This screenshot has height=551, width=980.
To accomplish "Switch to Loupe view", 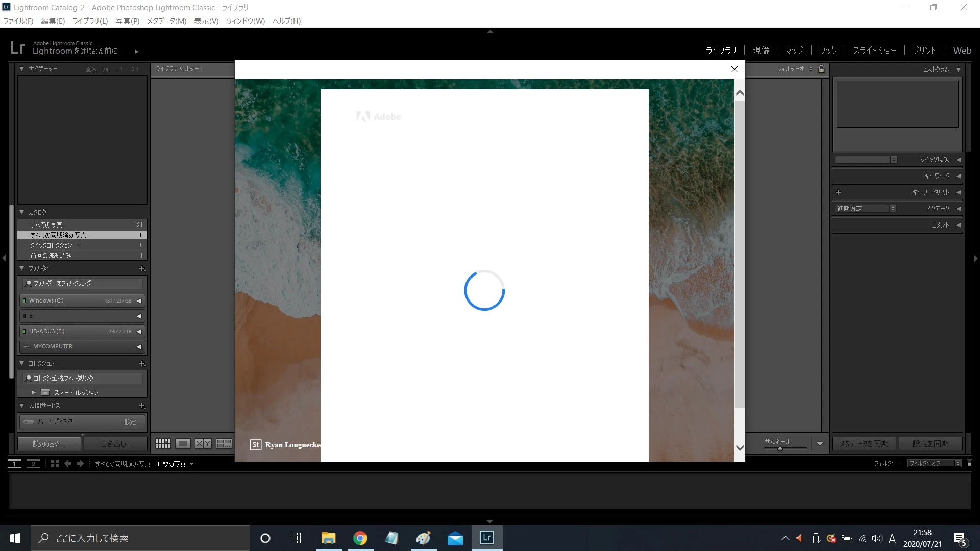I will click(x=183, y=444).
